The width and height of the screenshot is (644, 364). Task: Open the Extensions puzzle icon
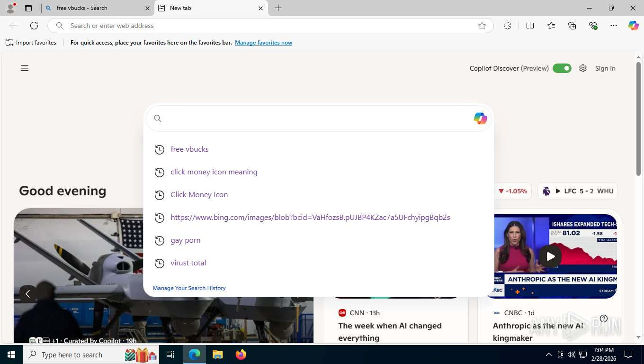coord(508,26)
